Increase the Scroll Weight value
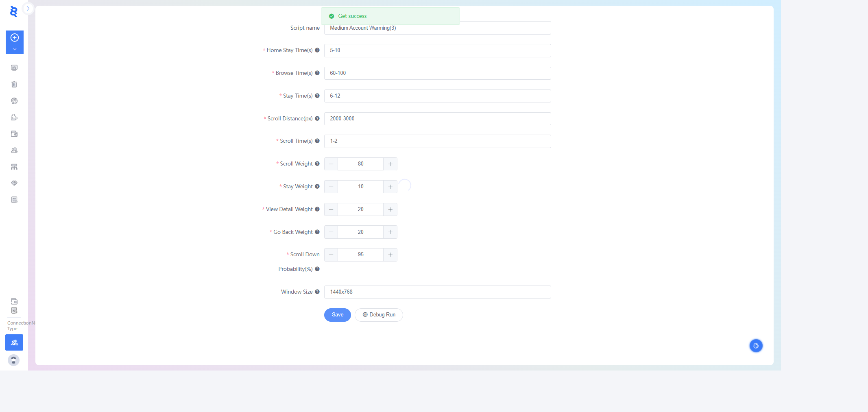This screenshot has height=412, width=868. pyautogui.click(x=390, y=164)
